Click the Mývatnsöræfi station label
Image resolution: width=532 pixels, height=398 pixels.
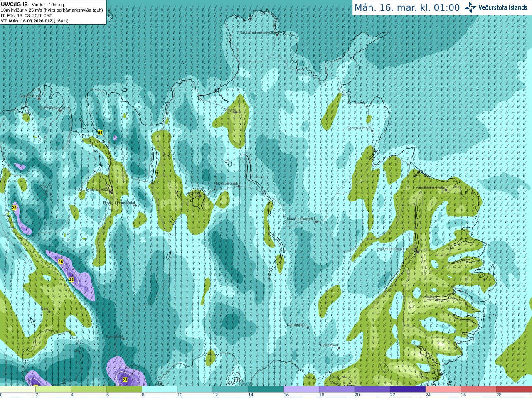click(227, 184)
